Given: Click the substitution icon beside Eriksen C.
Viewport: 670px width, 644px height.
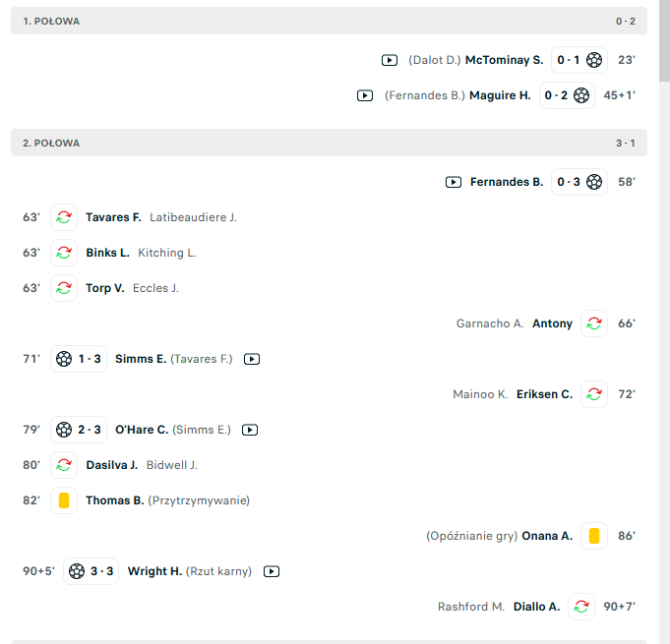Looking at the screenshot, I should pos(594,394).
